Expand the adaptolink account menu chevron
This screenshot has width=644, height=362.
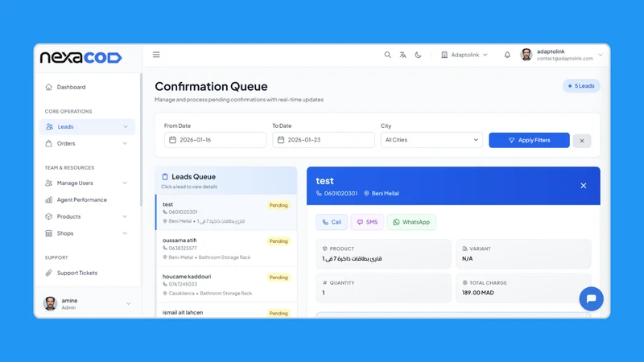pyautogui.click(x=601, y=55)
